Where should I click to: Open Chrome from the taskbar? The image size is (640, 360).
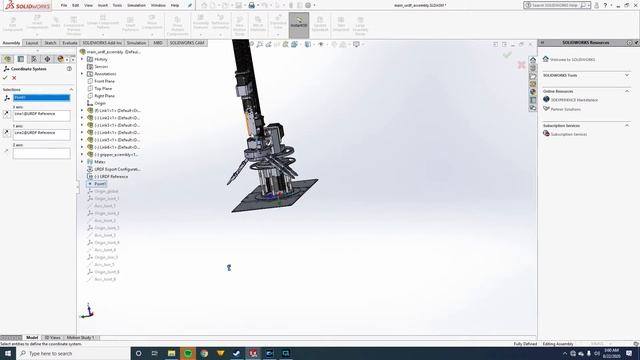(204, 353)
